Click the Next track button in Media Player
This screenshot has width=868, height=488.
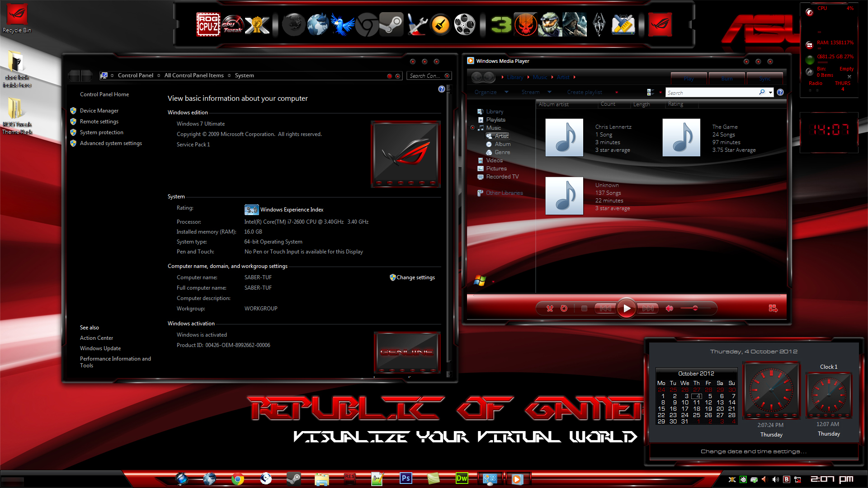pos(647,308)
